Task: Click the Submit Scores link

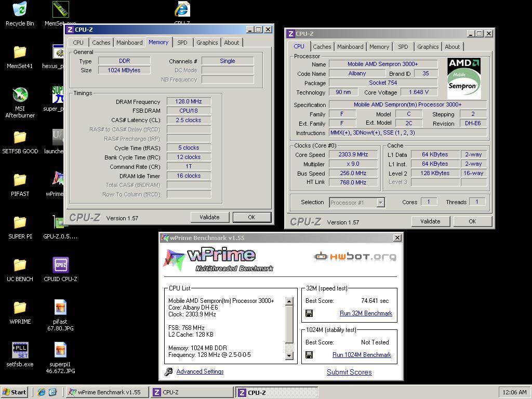Action: coord(349,372)
